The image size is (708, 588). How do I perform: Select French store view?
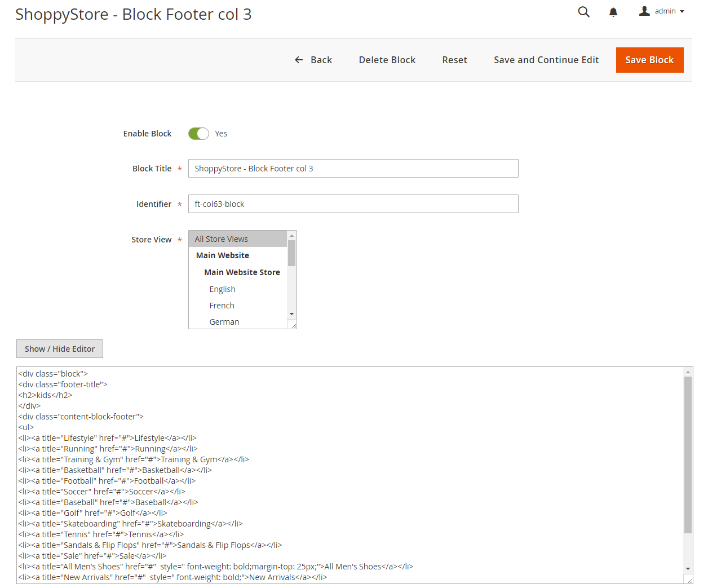(x=238, y=306)
